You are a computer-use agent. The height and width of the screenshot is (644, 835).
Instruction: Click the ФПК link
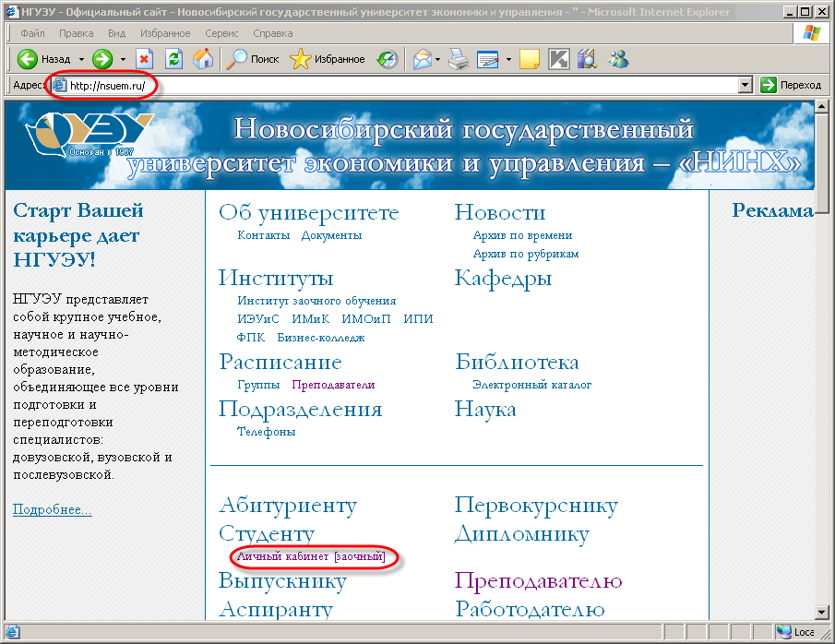(x=251, y=338)
